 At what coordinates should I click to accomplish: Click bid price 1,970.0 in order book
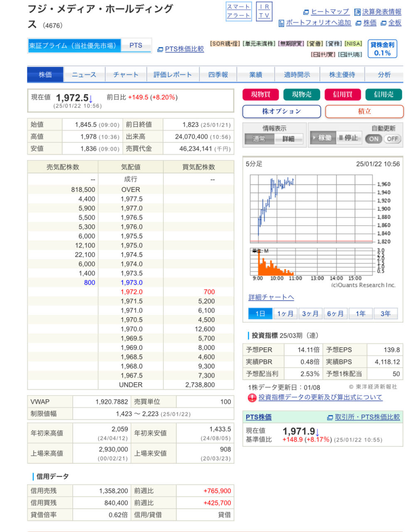(x=132, y=329)
